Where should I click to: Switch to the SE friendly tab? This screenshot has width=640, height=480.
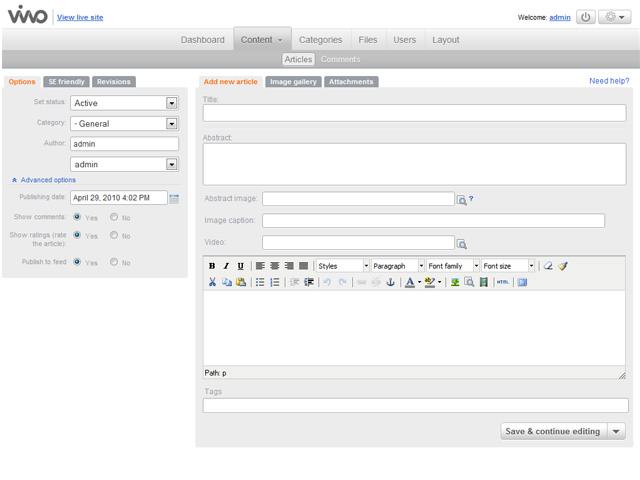tap(67, 82)
